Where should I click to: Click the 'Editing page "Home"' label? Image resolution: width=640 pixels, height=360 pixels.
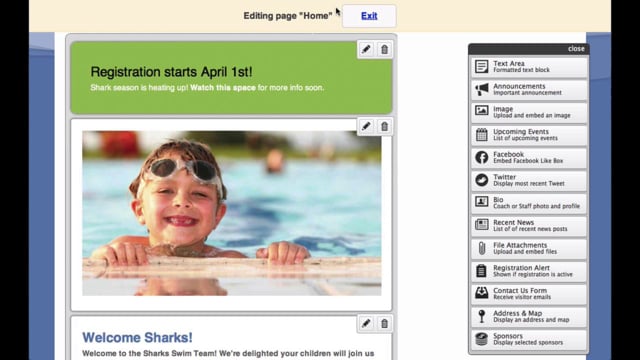[288, 16]
